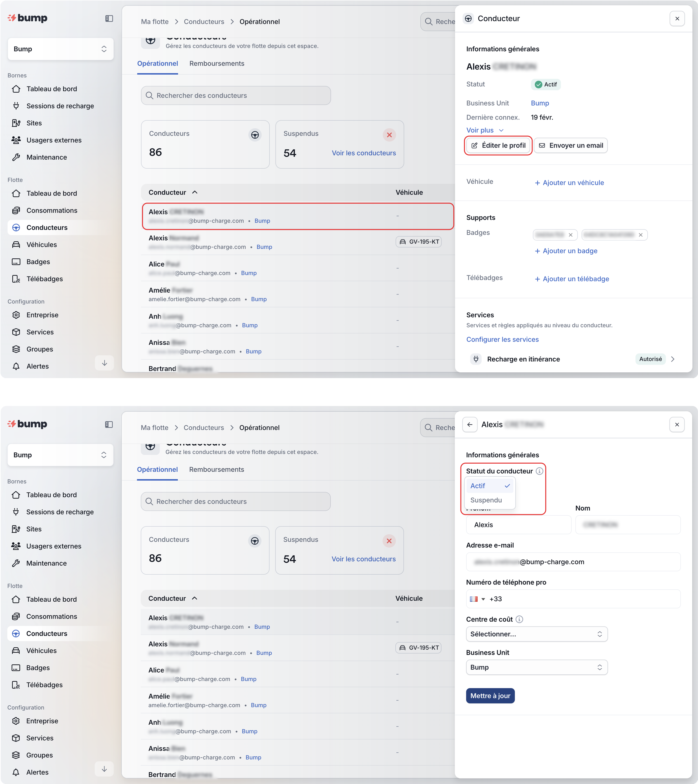
Task: Click info icon next to Statut du conducteur
Action: point(539,471)
